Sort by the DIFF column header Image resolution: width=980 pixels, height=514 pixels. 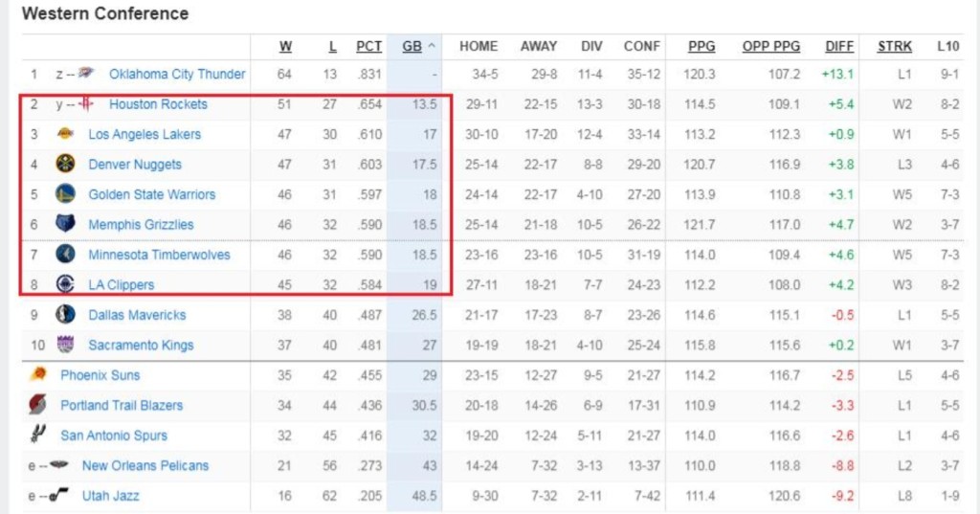tap(839, 46)
